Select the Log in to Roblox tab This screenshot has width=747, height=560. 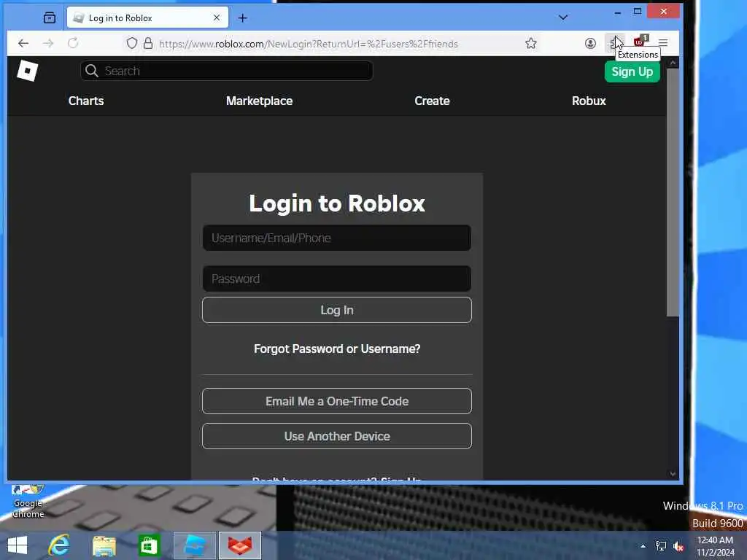(x=147, y=17)
